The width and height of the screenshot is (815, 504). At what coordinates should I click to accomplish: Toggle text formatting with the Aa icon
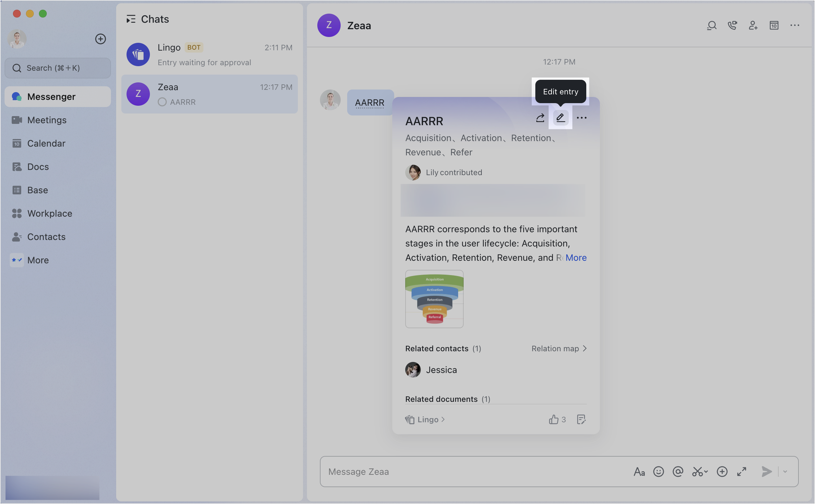pos(639,472)
